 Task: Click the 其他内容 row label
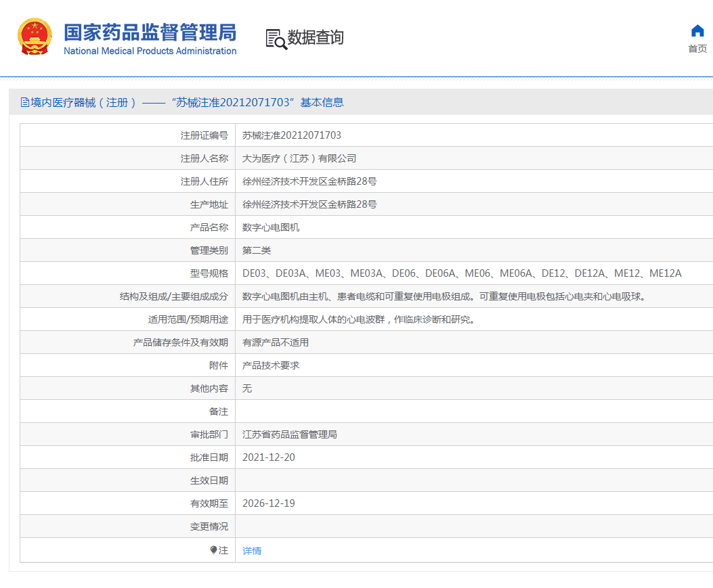pos(209,388)
